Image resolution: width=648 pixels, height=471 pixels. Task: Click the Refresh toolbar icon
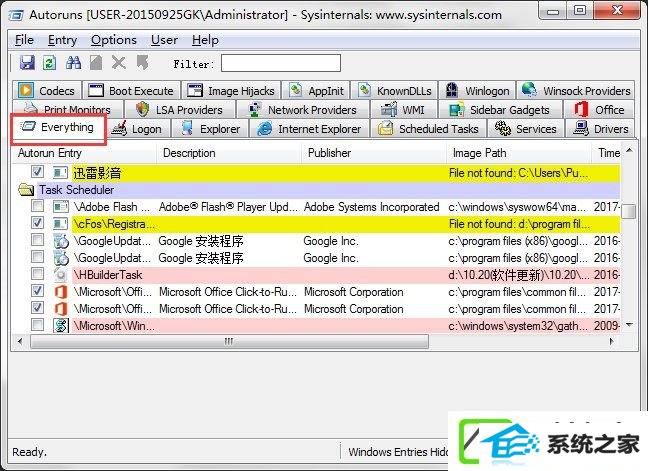point(50,63)
